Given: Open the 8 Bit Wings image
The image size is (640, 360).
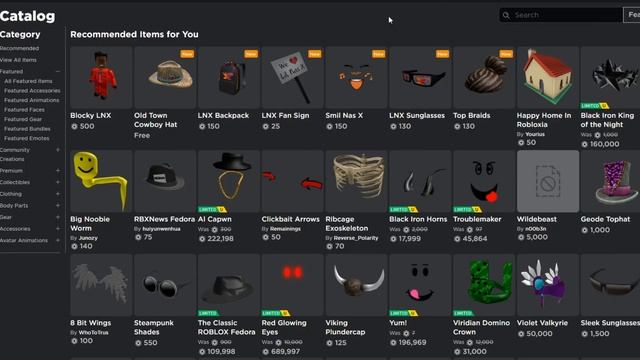Looking at the screenshot, I should 101,285.
